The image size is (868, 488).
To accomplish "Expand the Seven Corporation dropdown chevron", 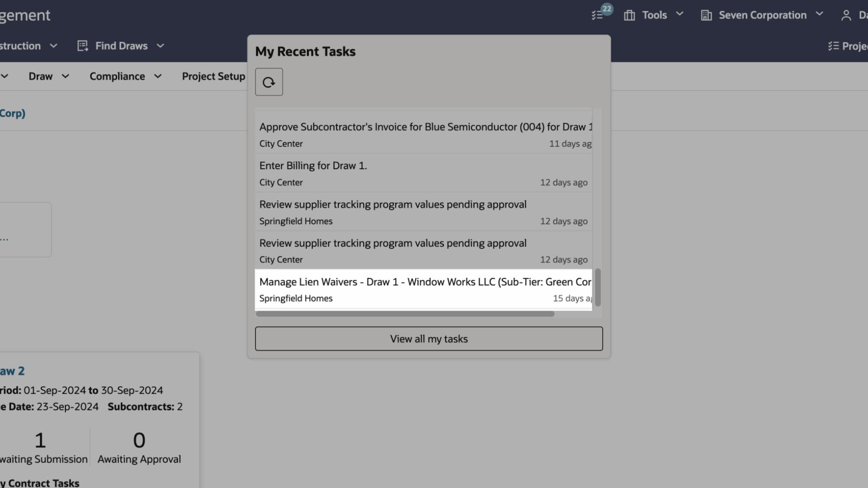I will pos(819,14).
